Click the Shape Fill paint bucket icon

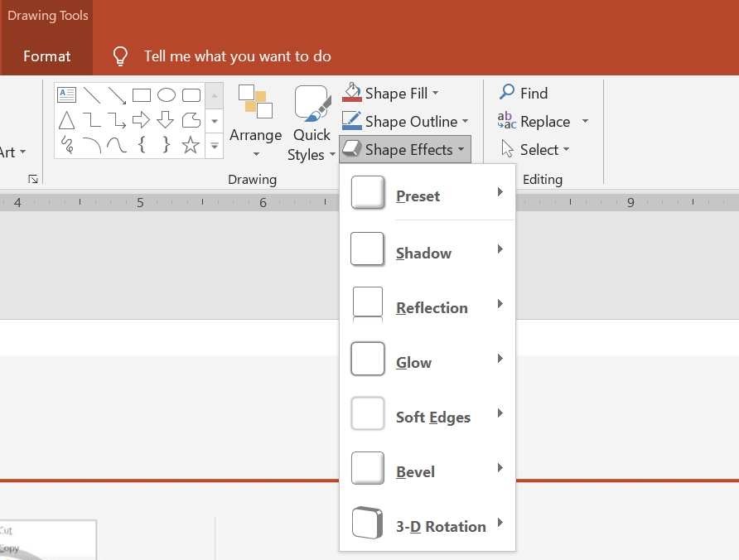(352, 93)
